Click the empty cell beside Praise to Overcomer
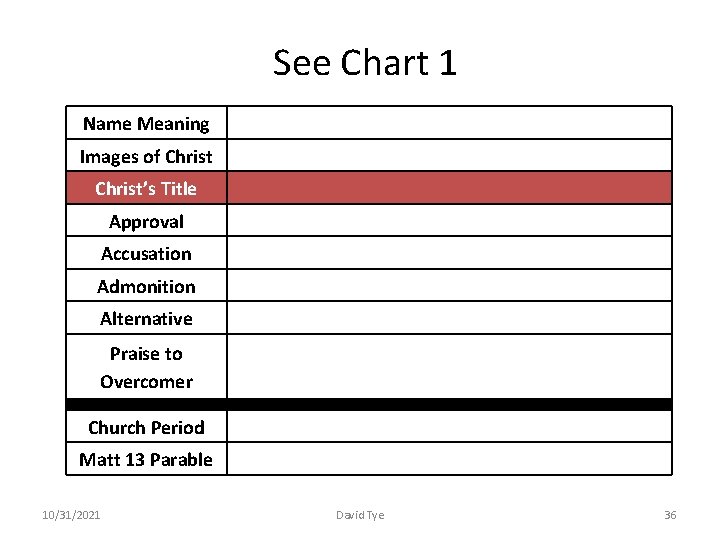 point(449,367)
